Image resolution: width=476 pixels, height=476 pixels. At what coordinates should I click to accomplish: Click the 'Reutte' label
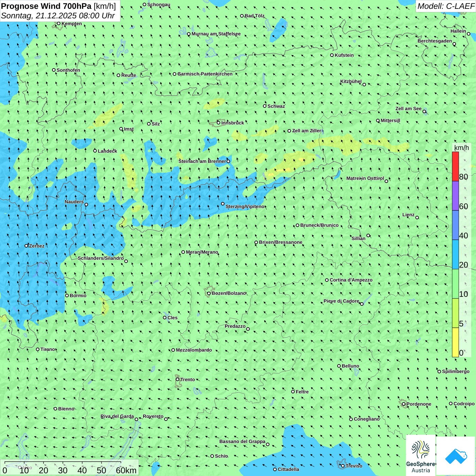coord(129,75)
